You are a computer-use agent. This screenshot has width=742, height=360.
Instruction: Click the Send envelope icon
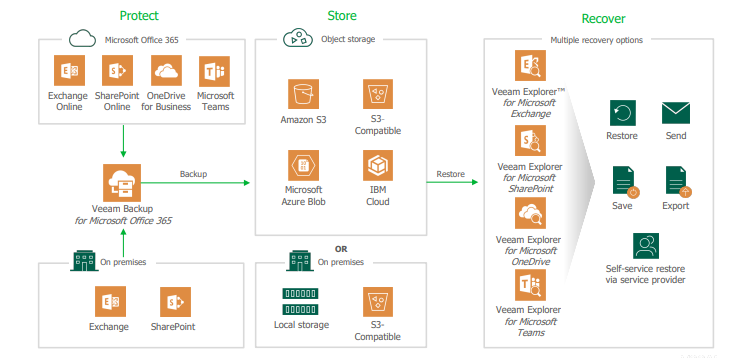(676, 113)
